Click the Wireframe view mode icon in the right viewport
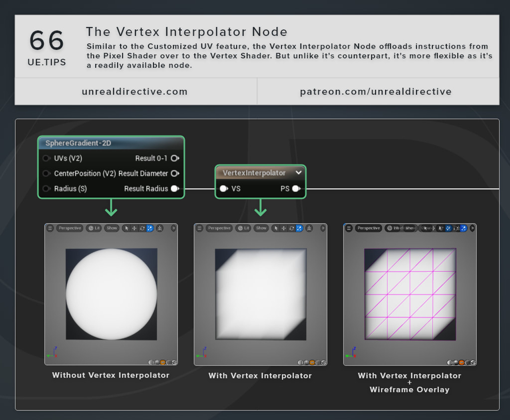 pyautogui.click(x=390, y=228)
